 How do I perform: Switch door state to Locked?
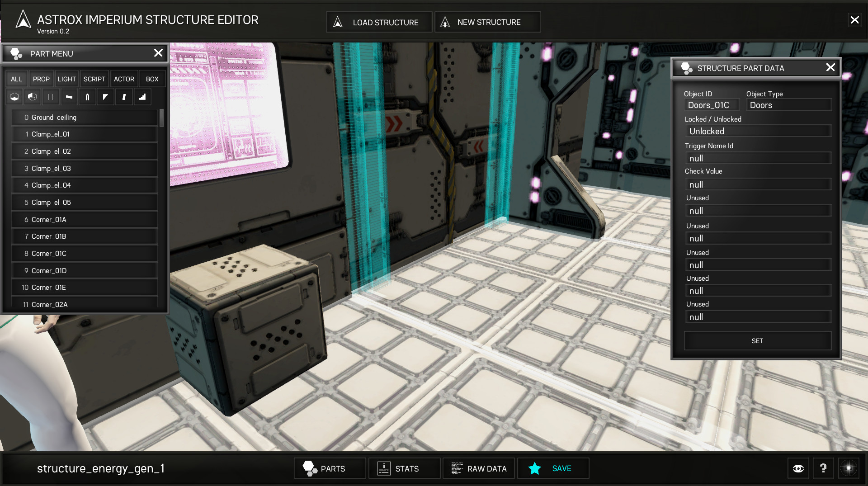click(758, 131)
